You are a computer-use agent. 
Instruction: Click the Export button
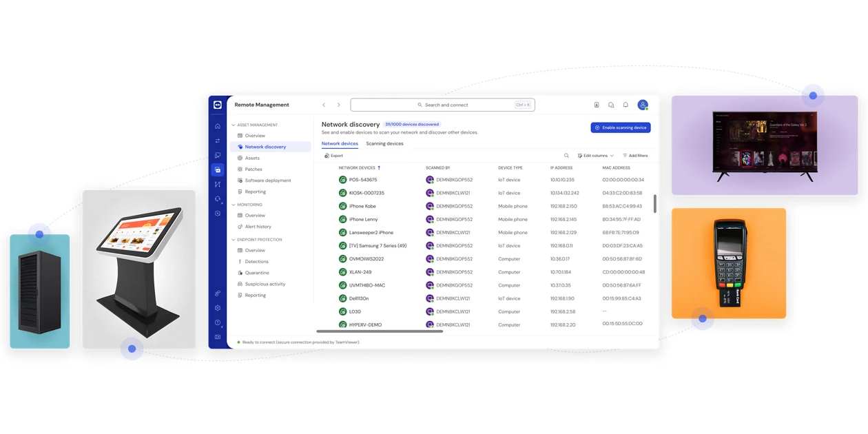(333, 156)
